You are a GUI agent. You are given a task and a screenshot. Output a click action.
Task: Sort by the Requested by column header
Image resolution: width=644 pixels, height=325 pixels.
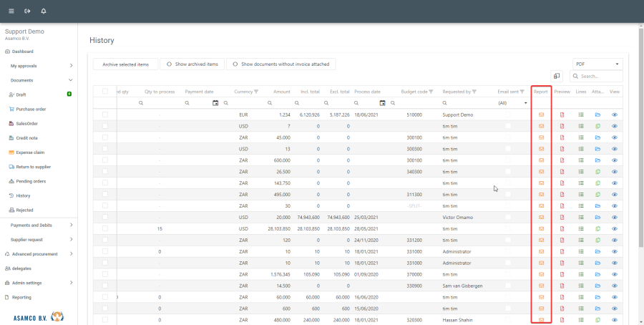pos(457,92)
